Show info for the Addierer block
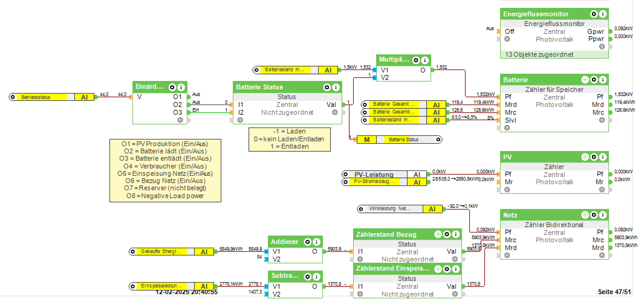The image size is (644, 302). [317, 242]
